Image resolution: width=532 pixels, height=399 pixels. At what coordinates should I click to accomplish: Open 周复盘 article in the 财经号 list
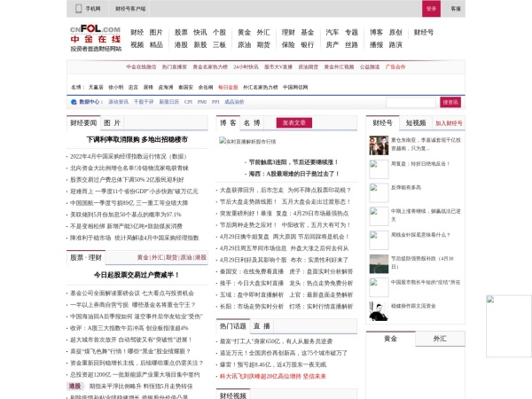pos(420,163)
